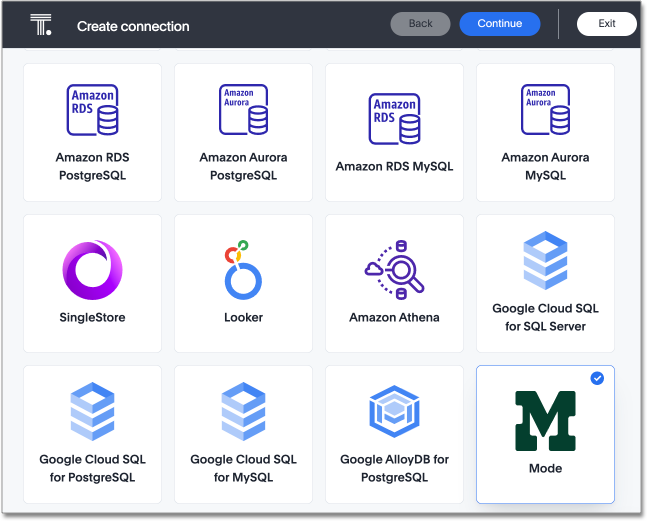Uncheck the blue checkmark on Mode tile
Image resolution: width=647 pixels, height=521 pixels.
597,378
